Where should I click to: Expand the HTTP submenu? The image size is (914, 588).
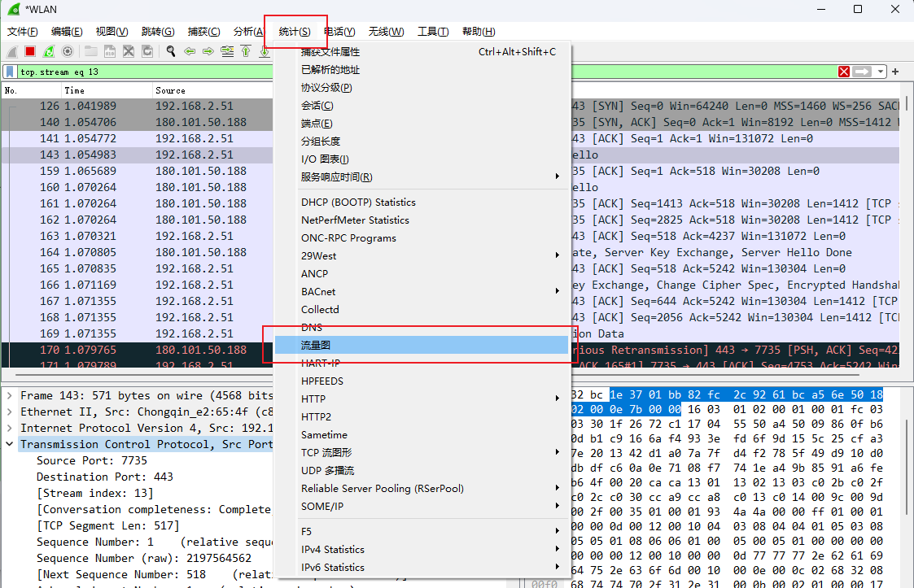(x=422, y=399)
